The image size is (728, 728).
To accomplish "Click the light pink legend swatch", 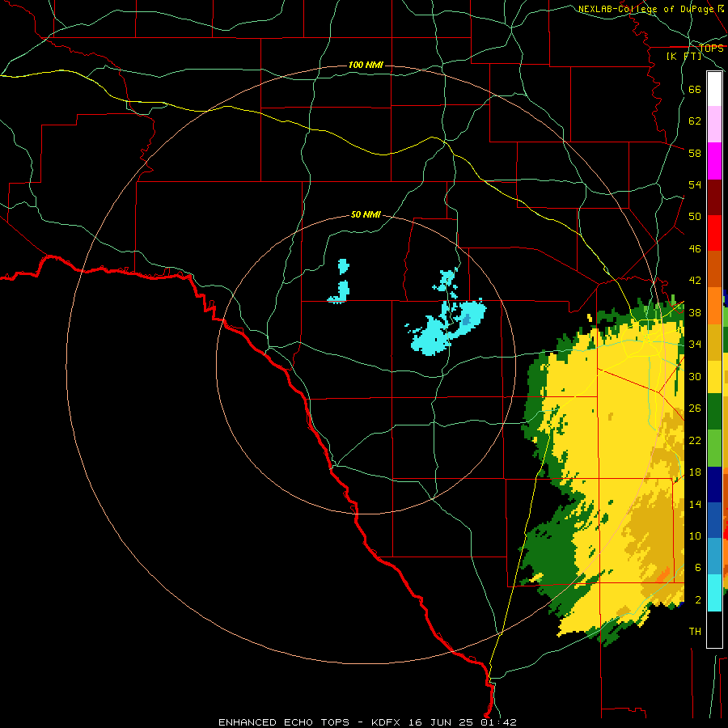I will [714, 124].
